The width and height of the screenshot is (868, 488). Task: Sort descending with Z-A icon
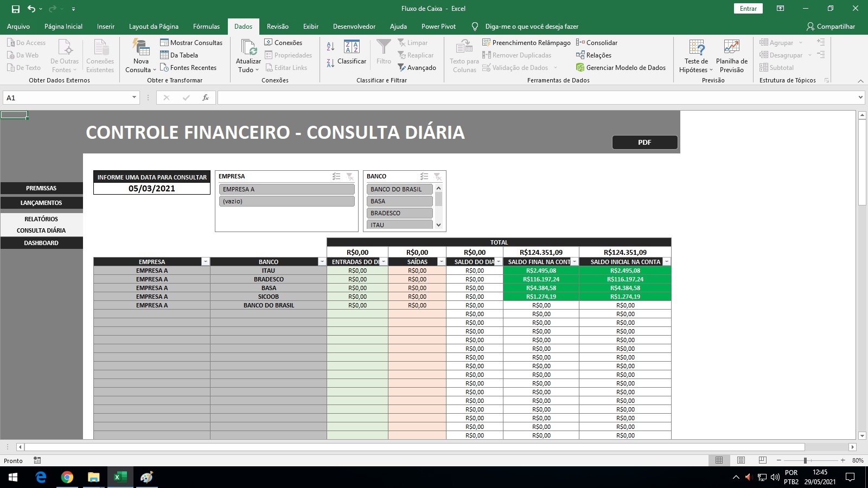[x=330, y=63]
